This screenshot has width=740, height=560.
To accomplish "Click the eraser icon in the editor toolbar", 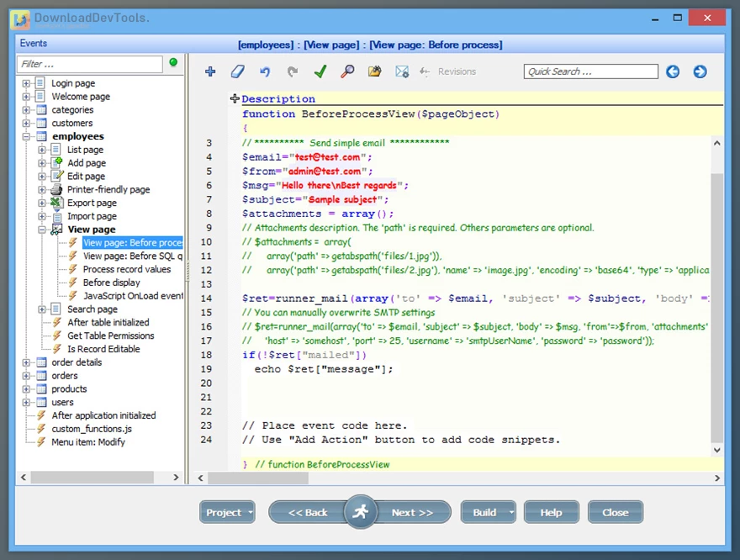I will coord(237,72).
